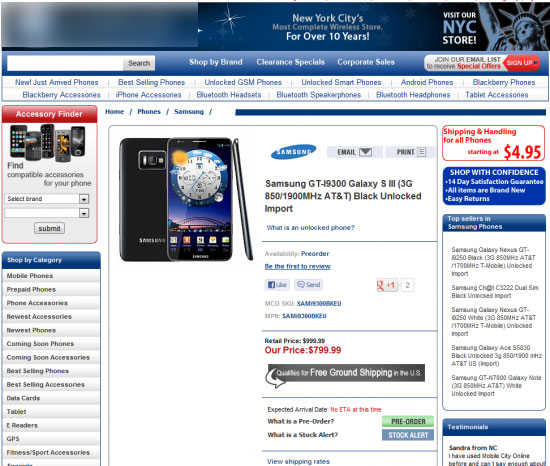This screenshot has height=466, width=550.
Task: Select Newest Phones category
Action: tap(51, 330)
